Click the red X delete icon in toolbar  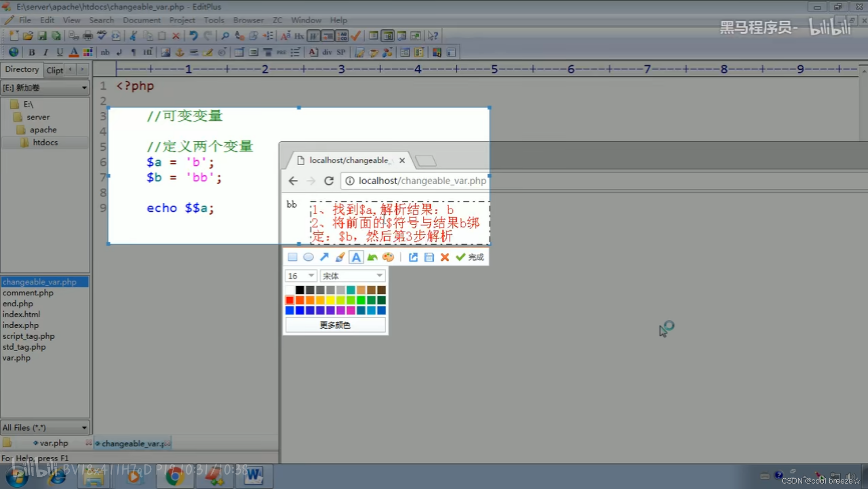[x=176, y=36]
